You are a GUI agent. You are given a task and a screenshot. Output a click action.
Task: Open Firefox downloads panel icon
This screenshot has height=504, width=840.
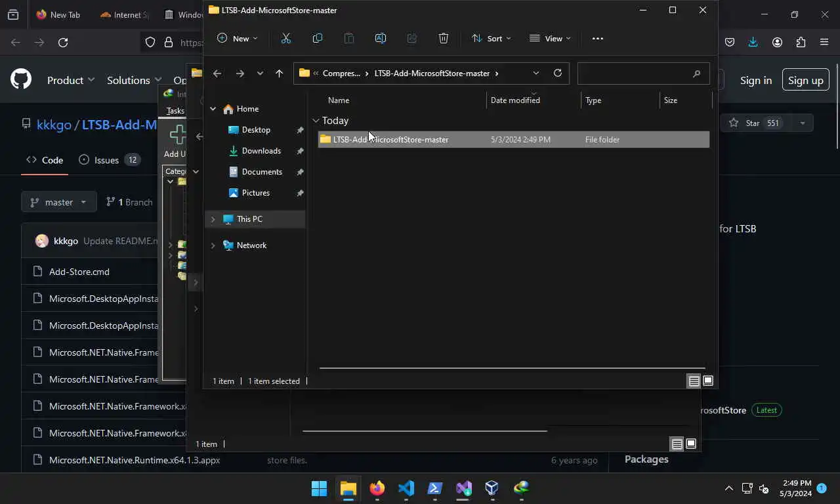(753, 42)
